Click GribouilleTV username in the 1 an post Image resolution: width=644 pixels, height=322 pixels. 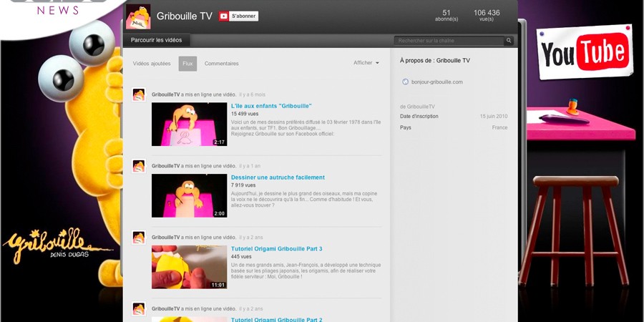165,166
